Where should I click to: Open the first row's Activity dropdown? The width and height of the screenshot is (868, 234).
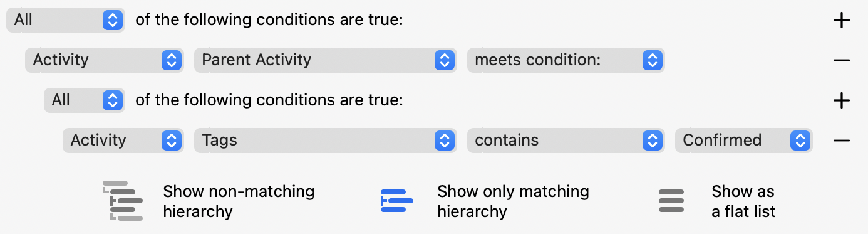click(103, 60)
